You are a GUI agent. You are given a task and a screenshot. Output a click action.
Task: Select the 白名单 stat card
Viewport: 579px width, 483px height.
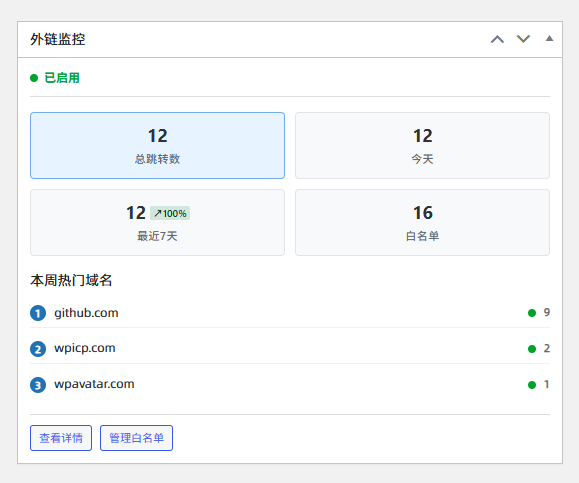(x=422, y=222)
